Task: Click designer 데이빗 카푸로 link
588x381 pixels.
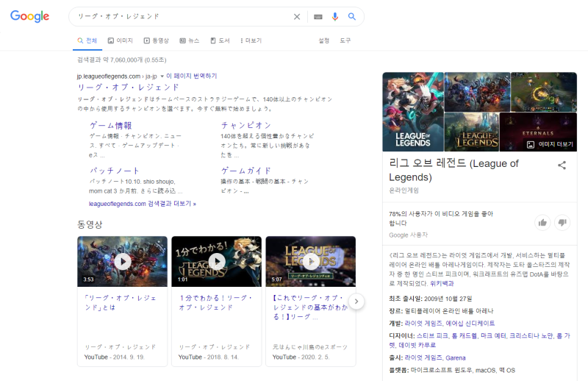Action: (417, 345)
